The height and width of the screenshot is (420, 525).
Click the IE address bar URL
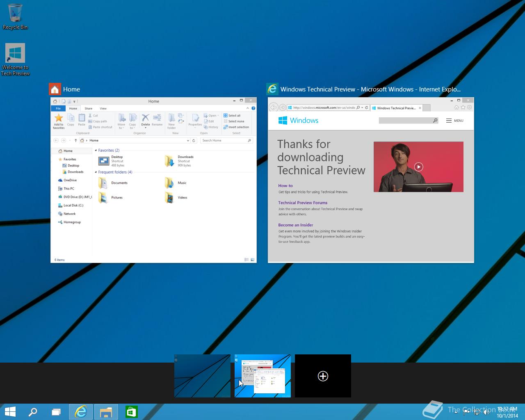click(x=324, y=108)
